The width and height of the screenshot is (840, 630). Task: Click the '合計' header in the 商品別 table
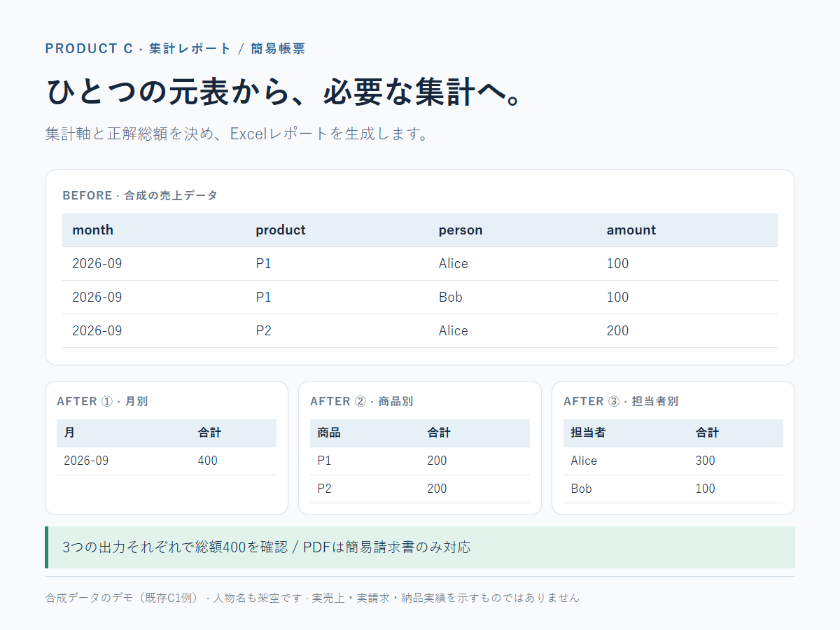click(x=439, y=433)
